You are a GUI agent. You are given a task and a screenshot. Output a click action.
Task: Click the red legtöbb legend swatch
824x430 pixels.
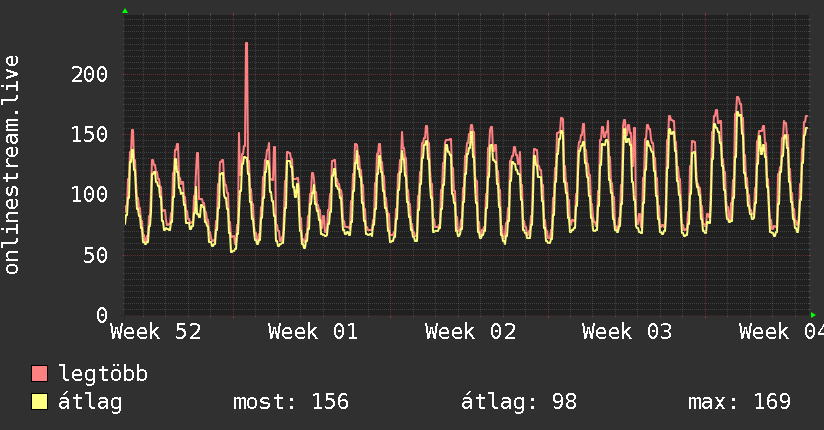39,374
